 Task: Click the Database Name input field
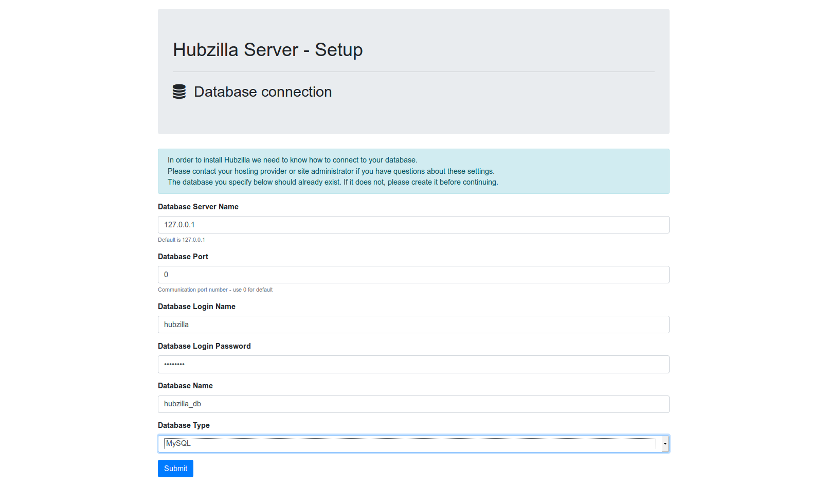[413, 404]
